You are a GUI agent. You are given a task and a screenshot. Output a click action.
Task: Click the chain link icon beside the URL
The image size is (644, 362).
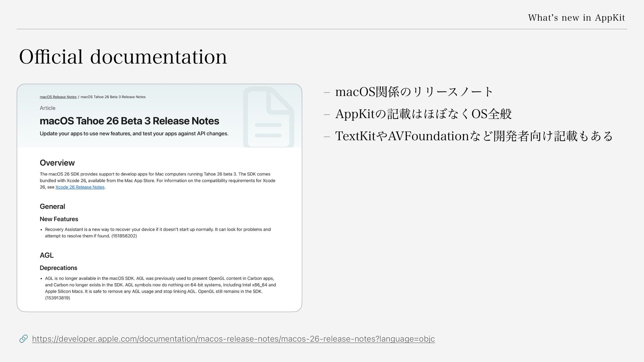tap(23, 339)
